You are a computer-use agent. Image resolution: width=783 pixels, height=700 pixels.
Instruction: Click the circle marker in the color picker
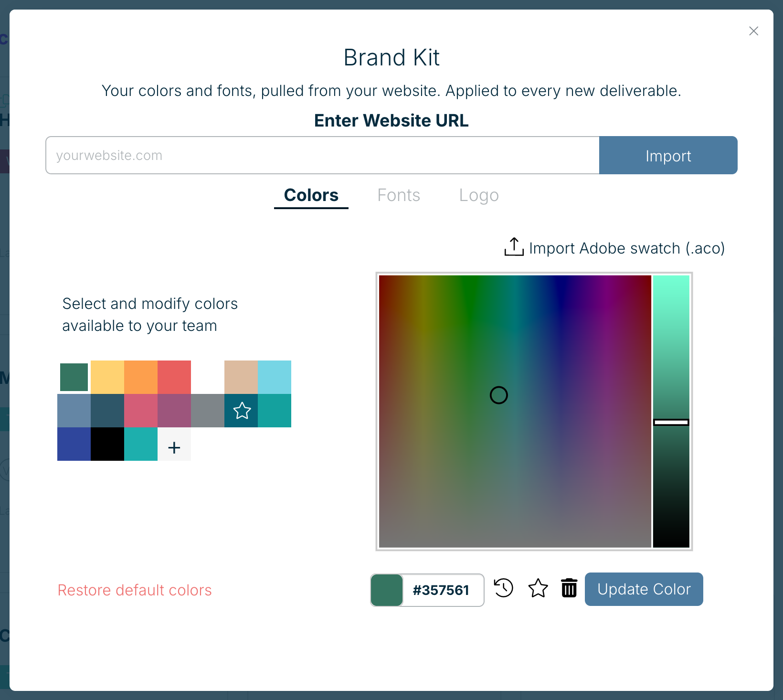pos(499,395)
